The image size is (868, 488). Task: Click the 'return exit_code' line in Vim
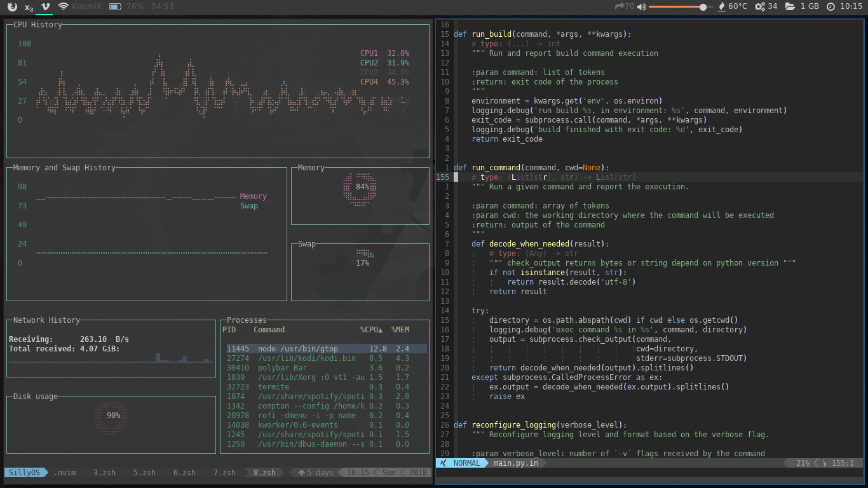tap(507, 139)
